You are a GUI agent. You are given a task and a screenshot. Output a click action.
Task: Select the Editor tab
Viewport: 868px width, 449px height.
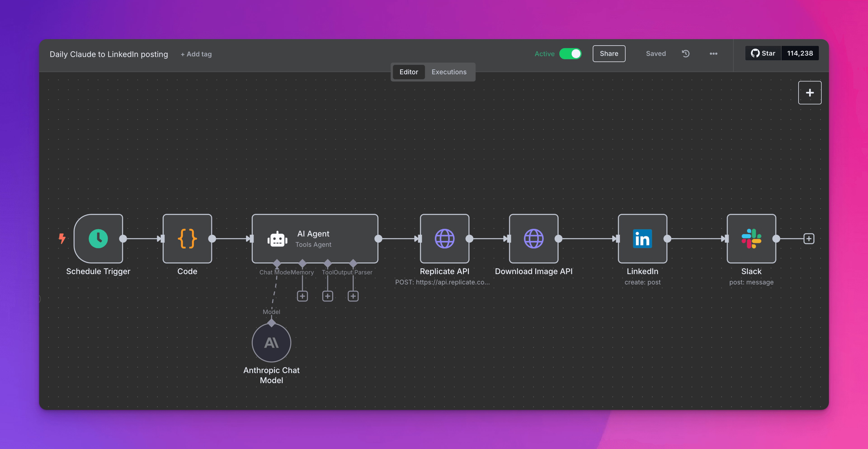tap(408, 72)
